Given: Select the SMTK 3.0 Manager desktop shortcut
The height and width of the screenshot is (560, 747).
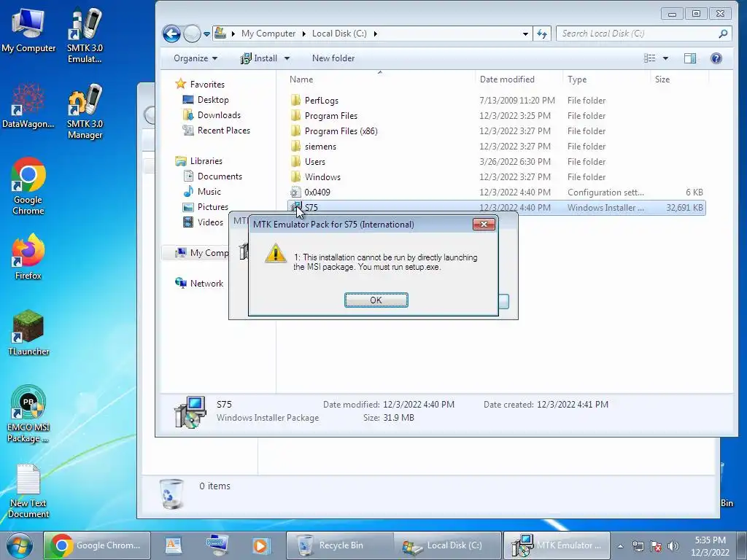Looking at the screenshot, I should 85,112.
